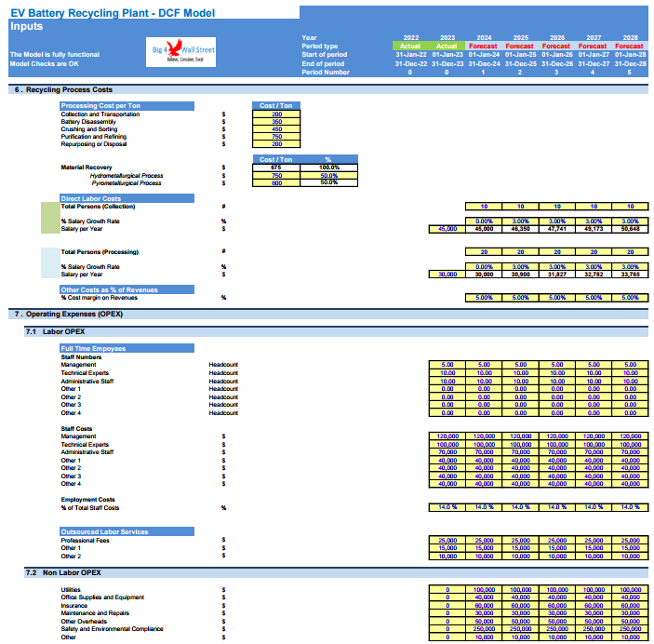Click the Material Recovery 100.0% cell
This screenshot has width=654, height=644.
(328, 168)
